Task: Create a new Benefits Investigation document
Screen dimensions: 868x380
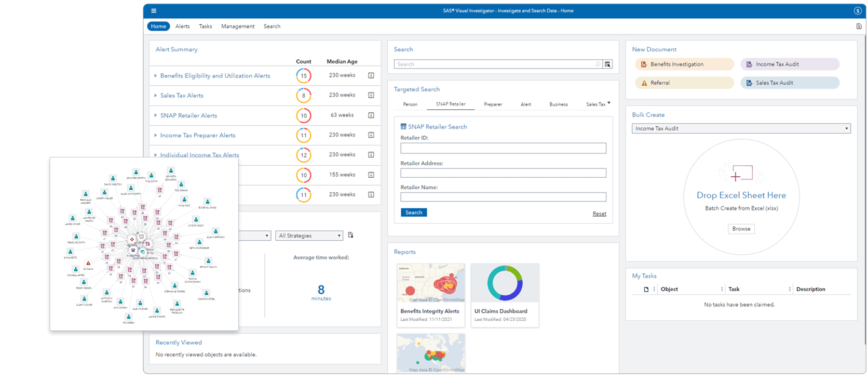Action: (x=685, y=64)
